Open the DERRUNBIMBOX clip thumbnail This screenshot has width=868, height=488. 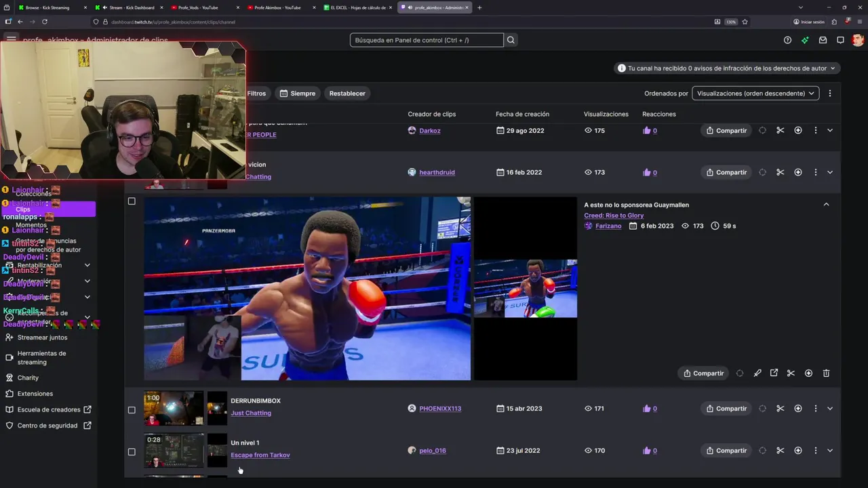[x=174, y=408]
